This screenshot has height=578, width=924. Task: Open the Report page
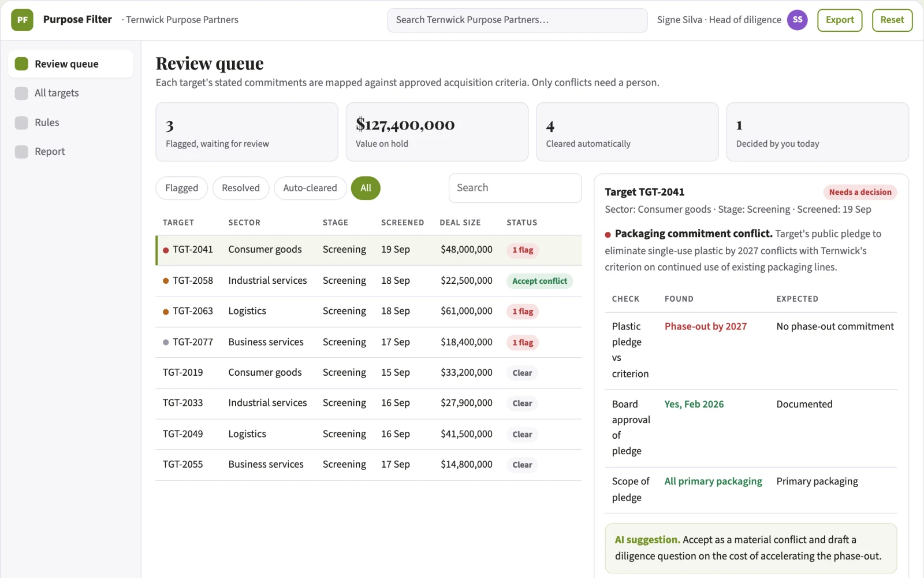coord(70,151)
